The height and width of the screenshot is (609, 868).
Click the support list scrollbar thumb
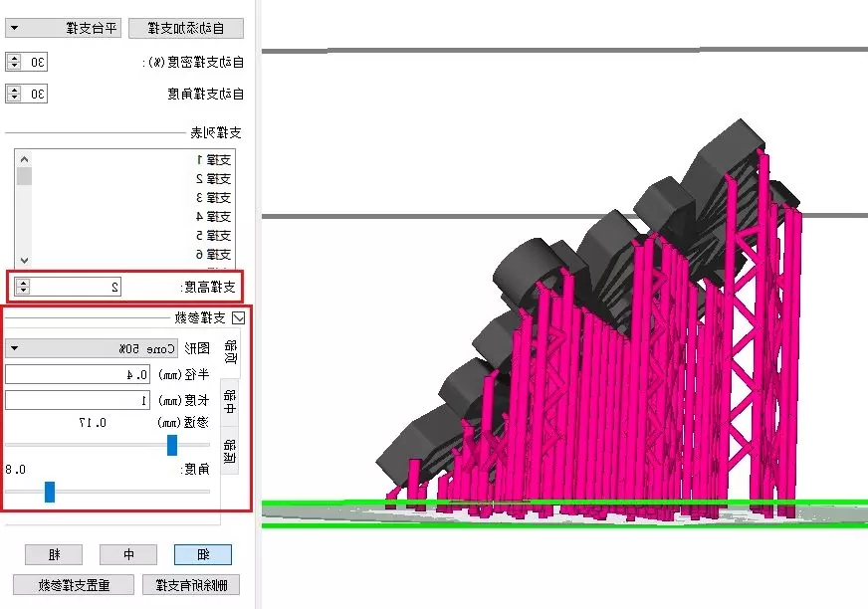24,176
